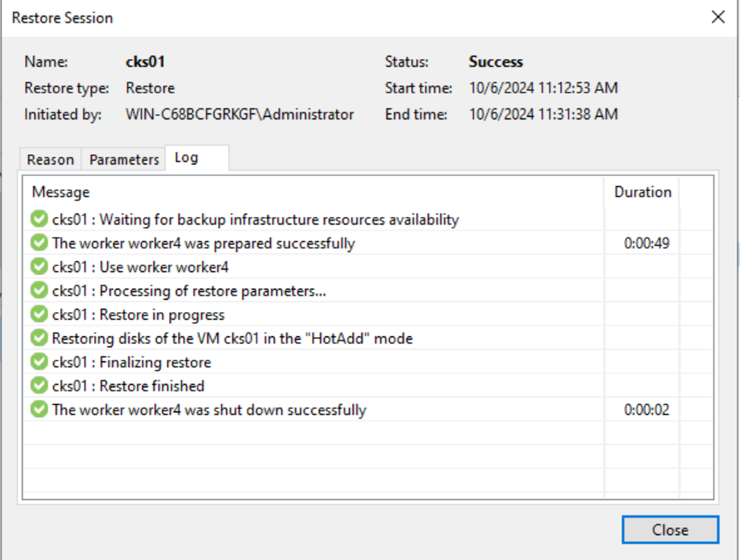Select the Log tab
Image resolution: width=740 pixels, height=560 pixels.
tap(187, 158)
